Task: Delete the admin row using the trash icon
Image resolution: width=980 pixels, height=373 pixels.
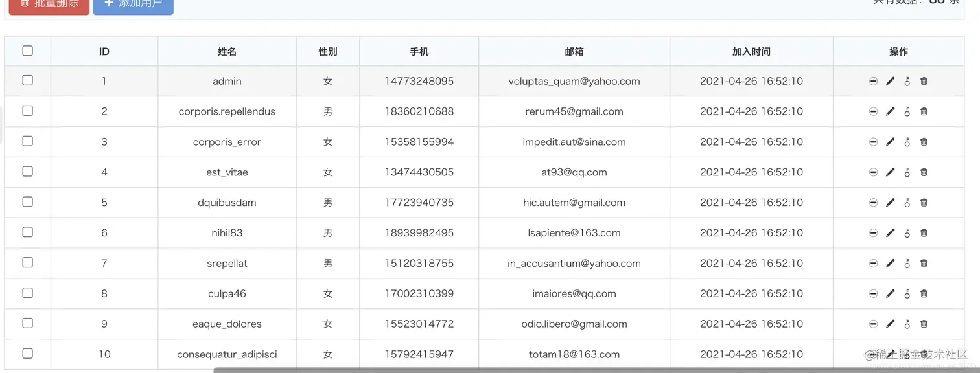Action: [924, 82]
